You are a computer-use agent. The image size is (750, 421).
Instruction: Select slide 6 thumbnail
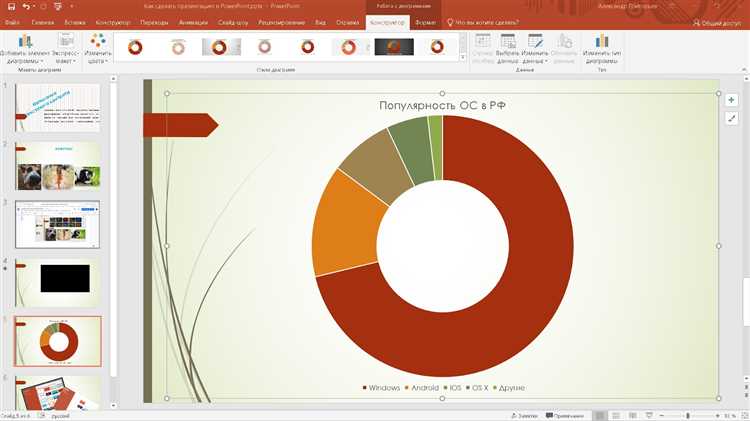coord(57,393)
